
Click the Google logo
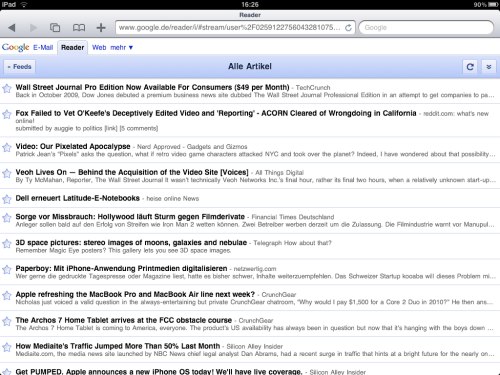point(16,47)
